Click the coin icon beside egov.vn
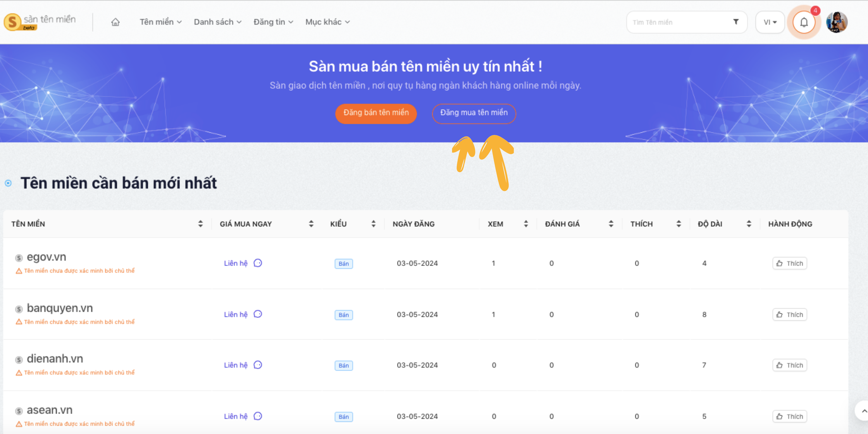 coord(19,258)
